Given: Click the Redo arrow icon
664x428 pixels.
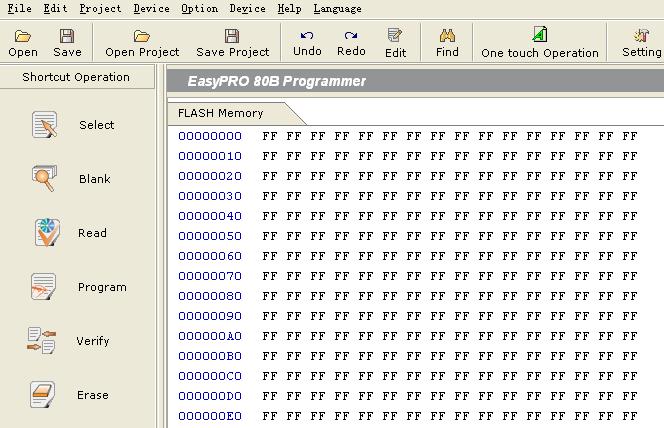Looking at the screenshot, I should coord(351,36).
